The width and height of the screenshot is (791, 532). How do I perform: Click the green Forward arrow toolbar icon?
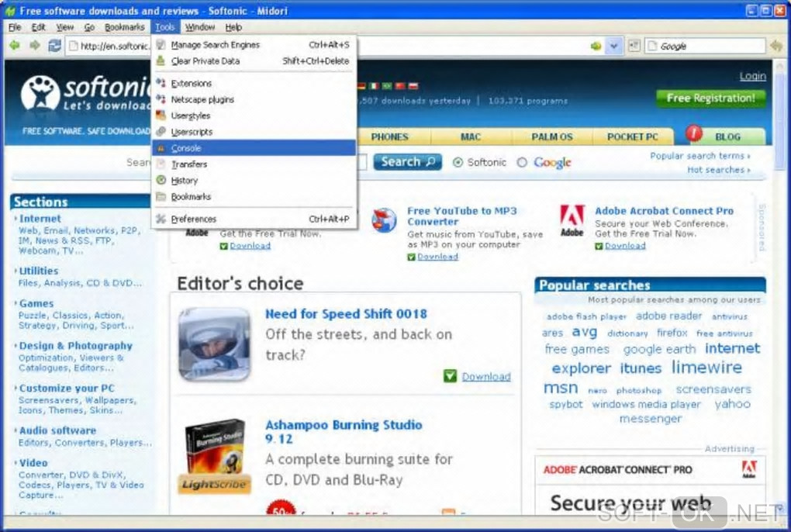34,46
